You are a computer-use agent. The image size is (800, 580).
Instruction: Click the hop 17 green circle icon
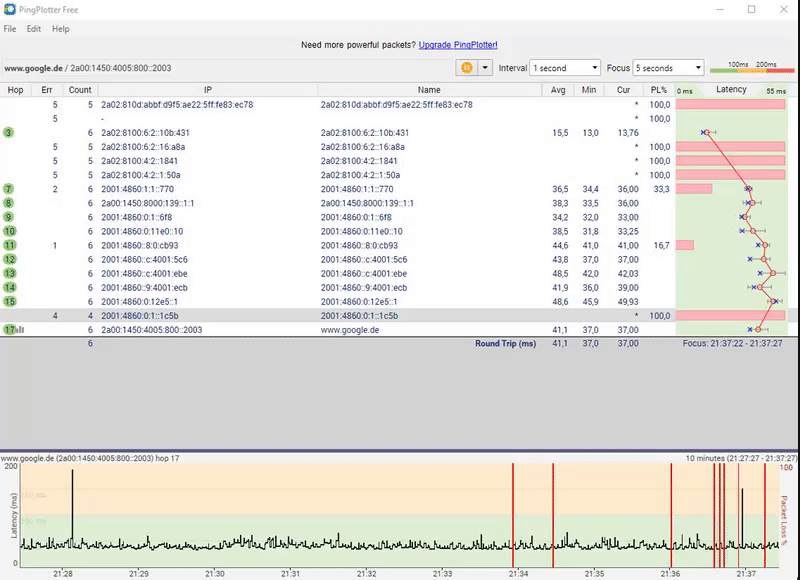pyautogui.click(x=8, y=329)
